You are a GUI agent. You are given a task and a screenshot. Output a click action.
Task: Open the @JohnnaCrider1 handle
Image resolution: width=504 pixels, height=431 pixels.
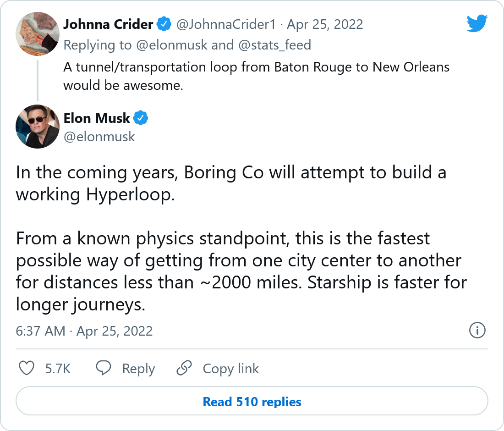tap(225, 24)
